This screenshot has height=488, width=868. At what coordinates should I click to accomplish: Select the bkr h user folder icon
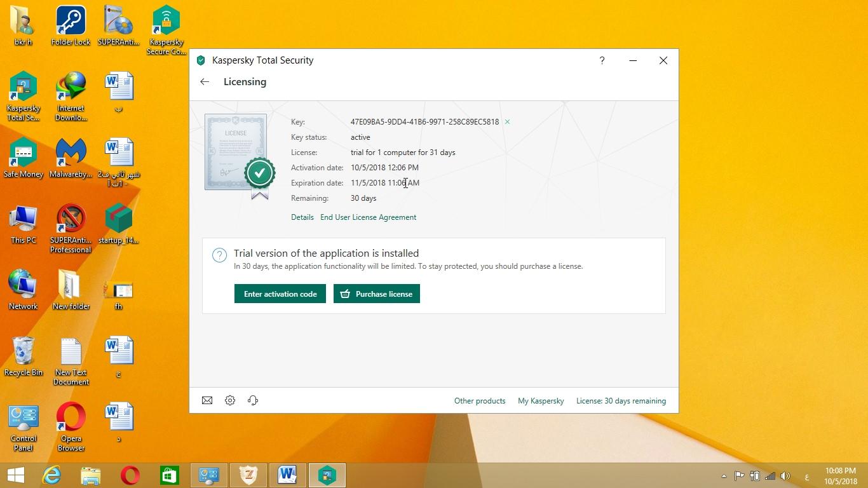24,26
